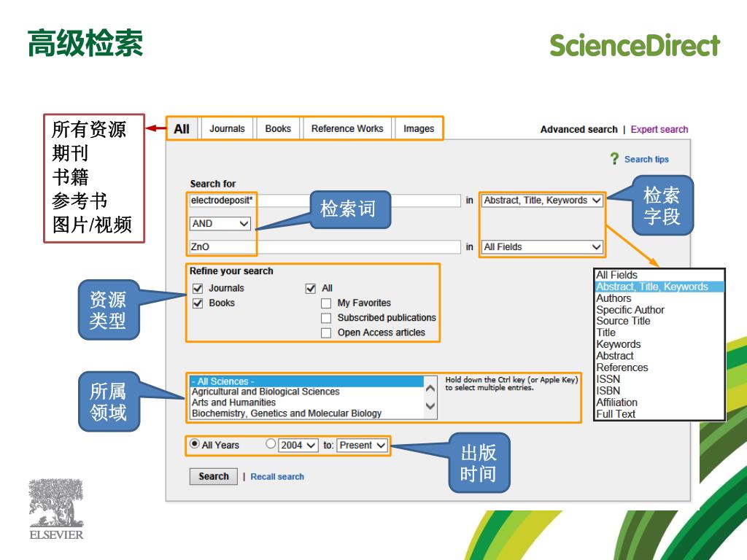
Task: Switch to the All tab
Action: (182, 129)
